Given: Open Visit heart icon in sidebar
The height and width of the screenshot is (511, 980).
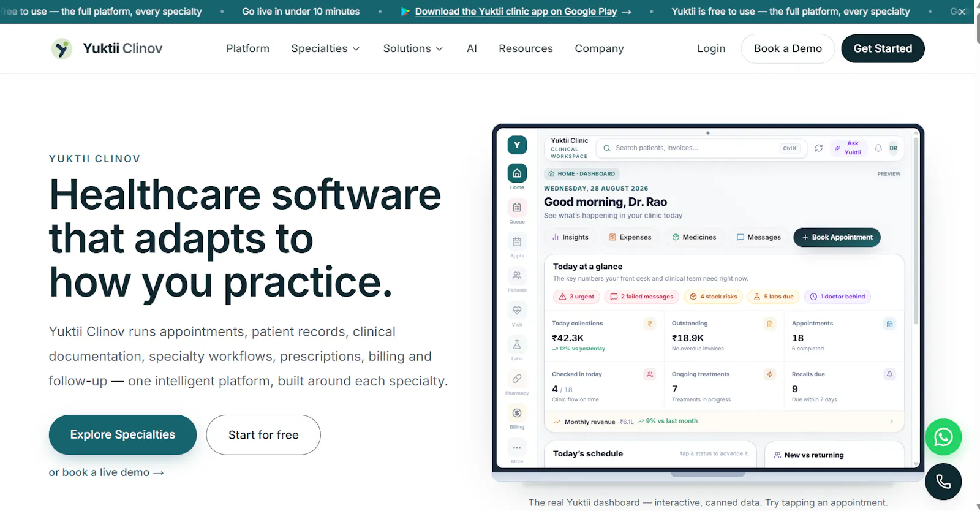Looking at the screenshot, I should pyautogui.click(x=517, y=315).
